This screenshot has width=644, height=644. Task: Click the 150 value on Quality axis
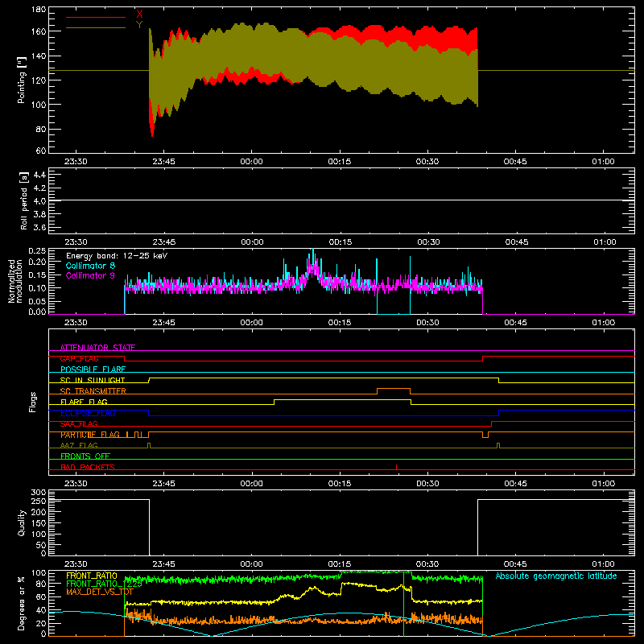pyautogui.click(x=39, y=523)
